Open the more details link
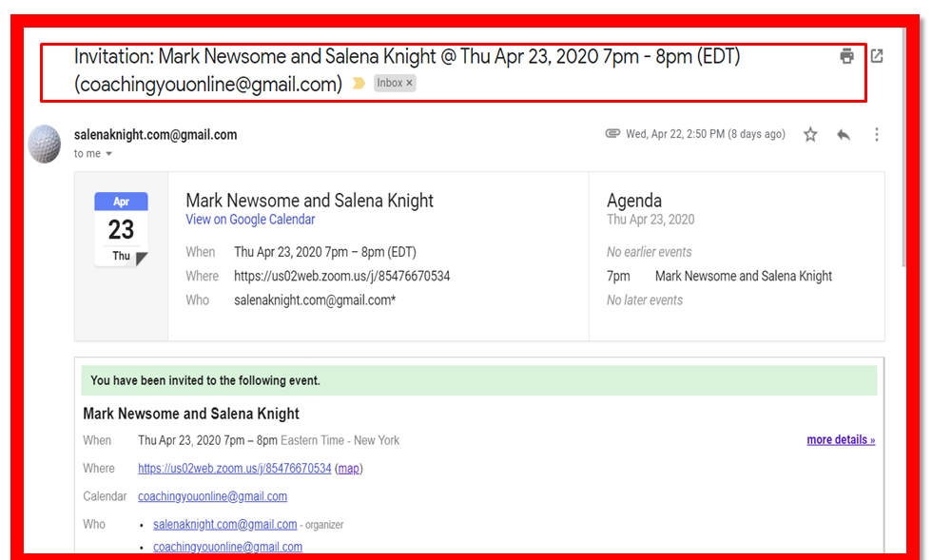 click(x=841, y=440)
